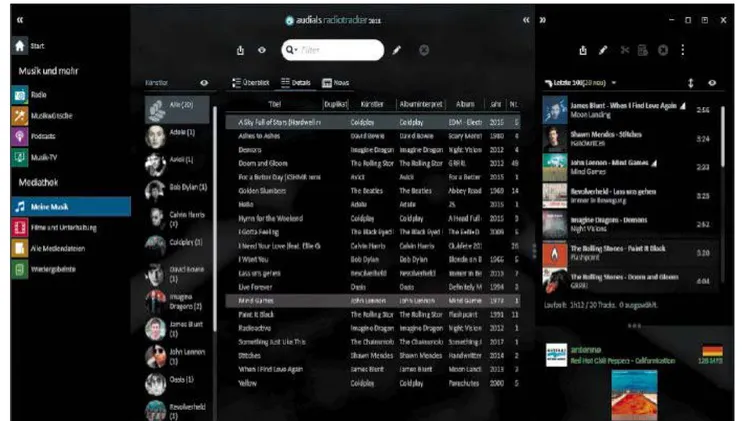Viewport: 750px width, 421px height.
Task: Toggle the Künstler column eye icon
Action: click(204, 83)
